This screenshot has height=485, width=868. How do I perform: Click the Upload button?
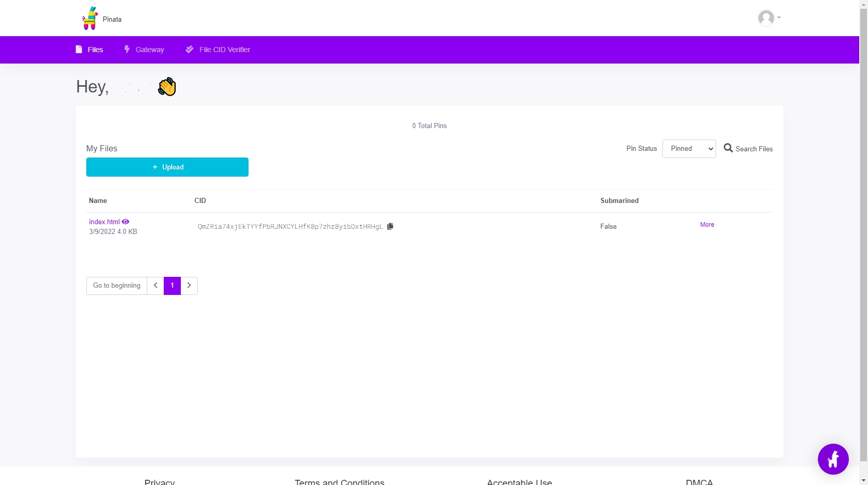tap(167, 167)
